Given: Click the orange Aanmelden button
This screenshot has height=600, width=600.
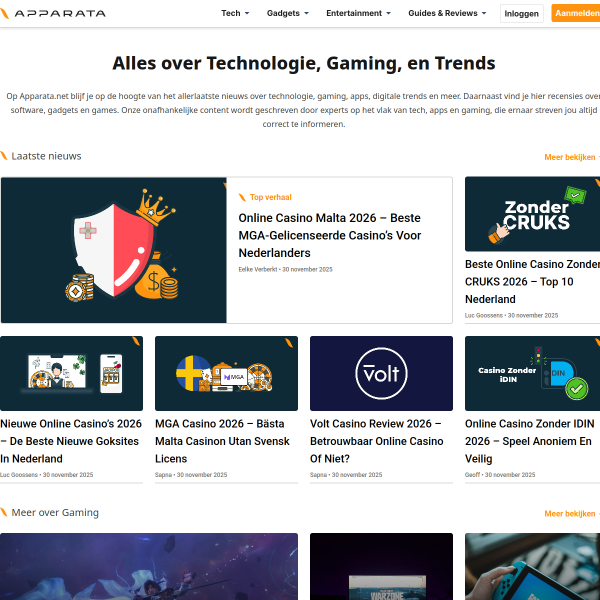Looking at the screenshot, I should (x=576, y=13).
